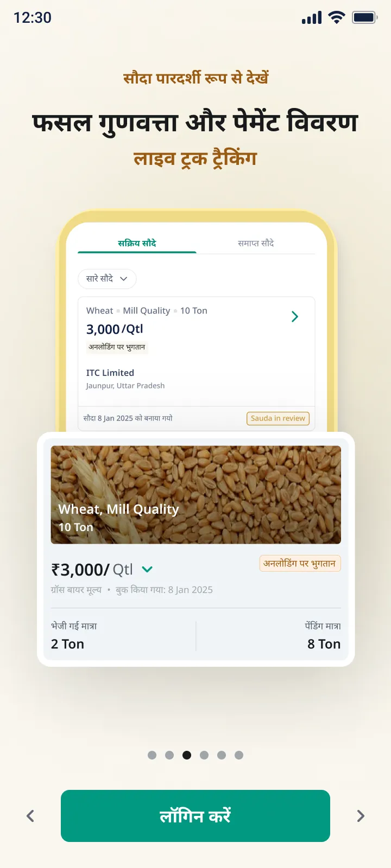Check the Wi-Fi status icon

coord(337,17)
